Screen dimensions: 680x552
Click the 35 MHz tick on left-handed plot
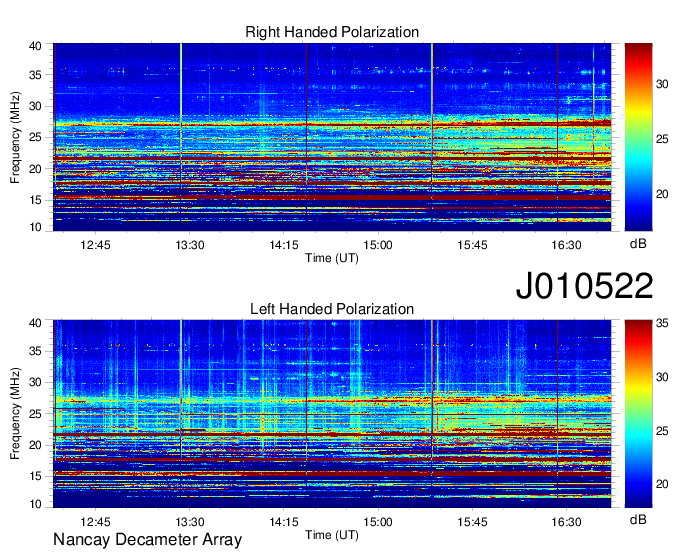(35, 351)
